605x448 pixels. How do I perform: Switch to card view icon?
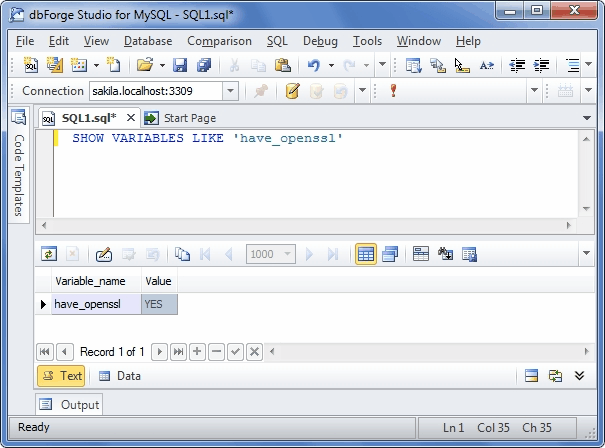[x=390, y=254]
